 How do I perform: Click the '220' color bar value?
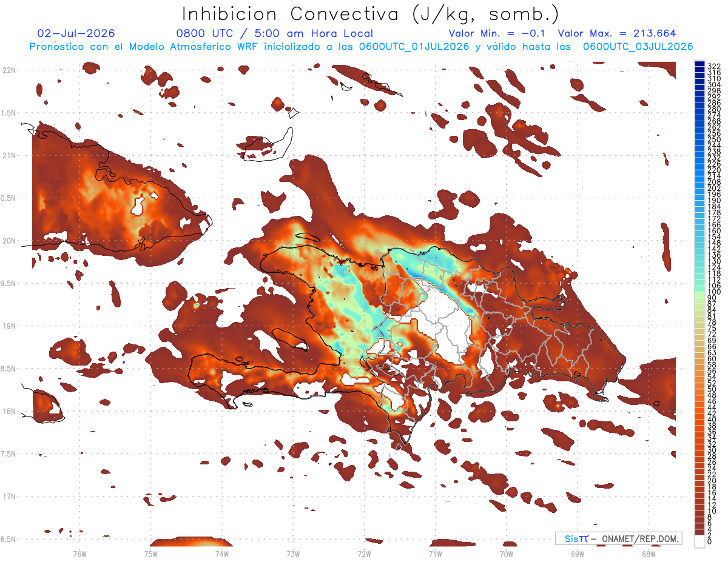(714, 170)
